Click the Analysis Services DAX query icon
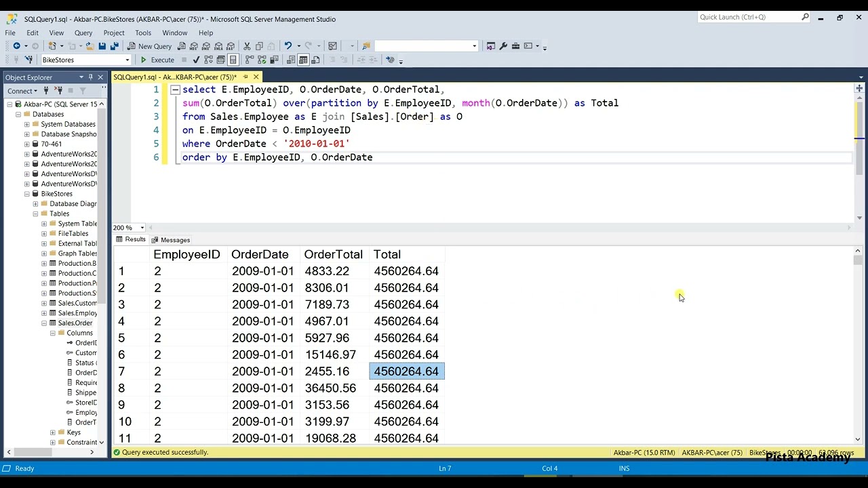 tap(231, 46)
